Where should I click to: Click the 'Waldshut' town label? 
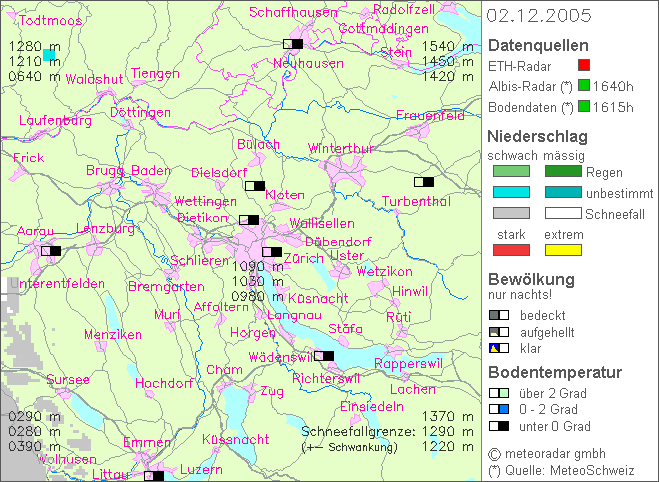tap(95, 79)
